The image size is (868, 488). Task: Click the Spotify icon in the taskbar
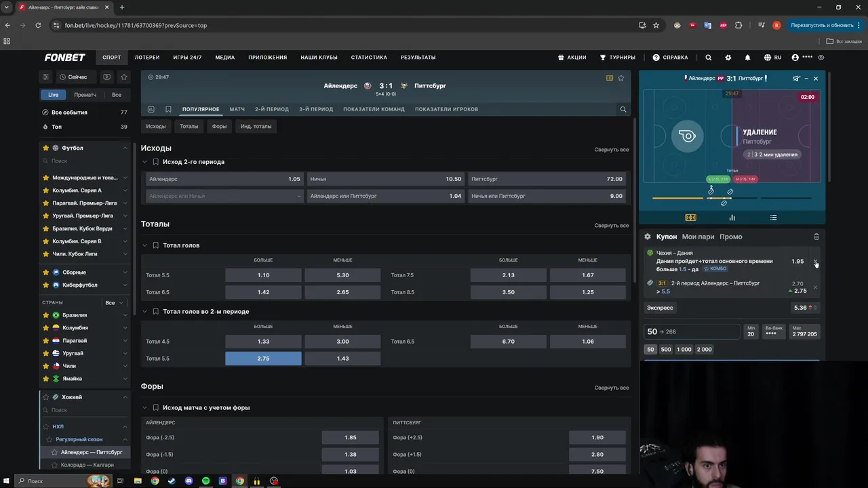(206, 481)
